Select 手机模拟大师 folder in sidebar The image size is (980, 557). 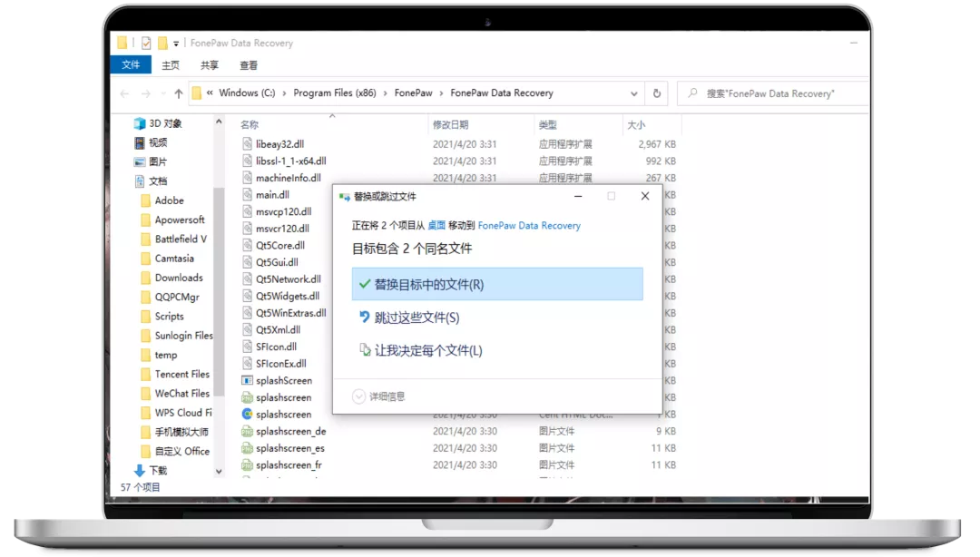point(181,432)
